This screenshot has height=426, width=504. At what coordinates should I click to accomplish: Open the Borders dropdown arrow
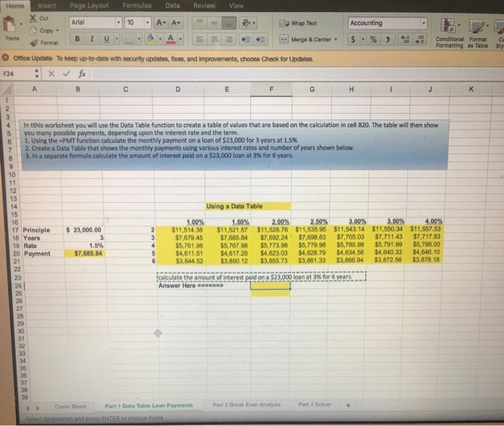coord(139,39)
